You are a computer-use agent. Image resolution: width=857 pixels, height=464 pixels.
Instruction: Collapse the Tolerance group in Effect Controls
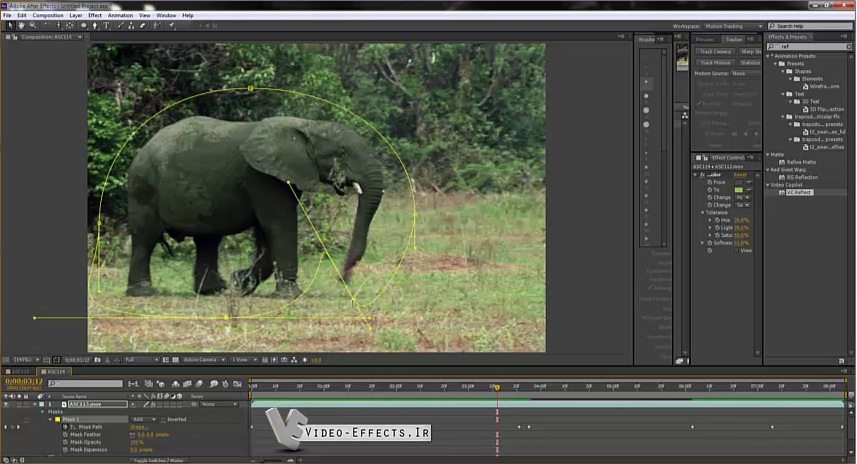(703, 213)
